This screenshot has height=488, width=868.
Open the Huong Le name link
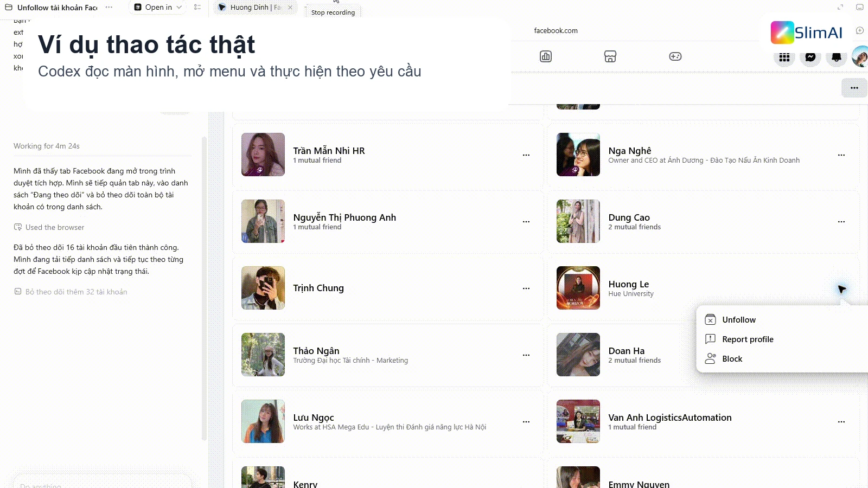629,284
